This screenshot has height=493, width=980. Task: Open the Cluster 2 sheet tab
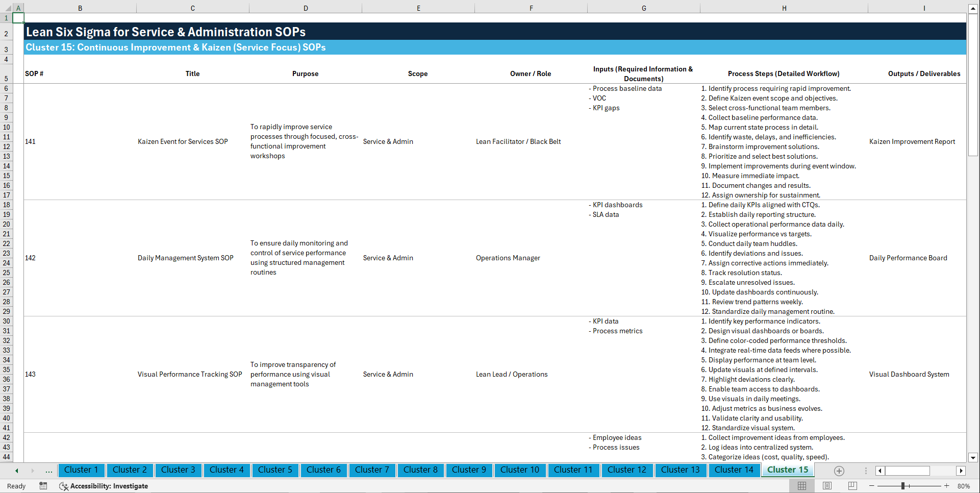130,470
